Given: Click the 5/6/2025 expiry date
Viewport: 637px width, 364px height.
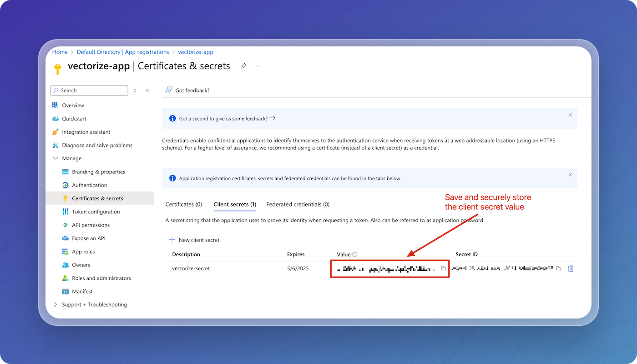Looking at the screenshot, I should [x=298, y=268].
